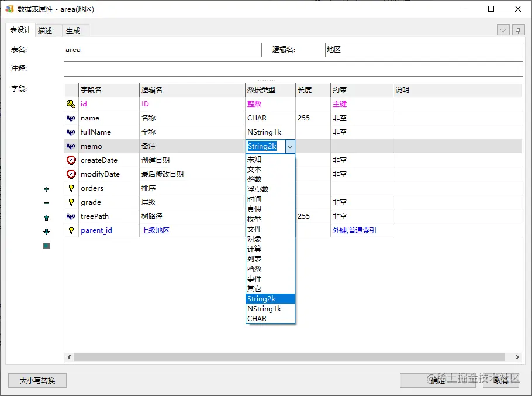This screenshot has width=532, height=396.
Task: Click the primary key icon for id row
Action: (71, 104)
